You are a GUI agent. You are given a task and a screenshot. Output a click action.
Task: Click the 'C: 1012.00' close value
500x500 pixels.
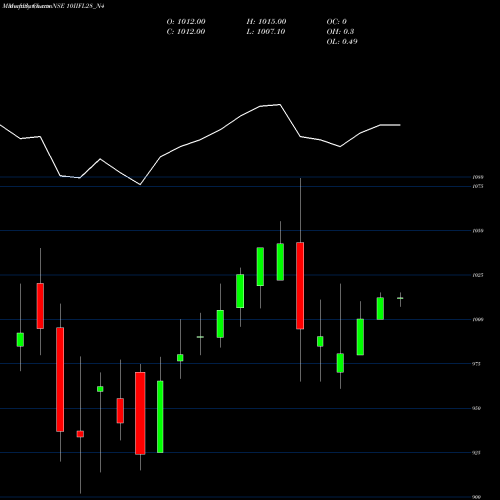pos(186,32)
